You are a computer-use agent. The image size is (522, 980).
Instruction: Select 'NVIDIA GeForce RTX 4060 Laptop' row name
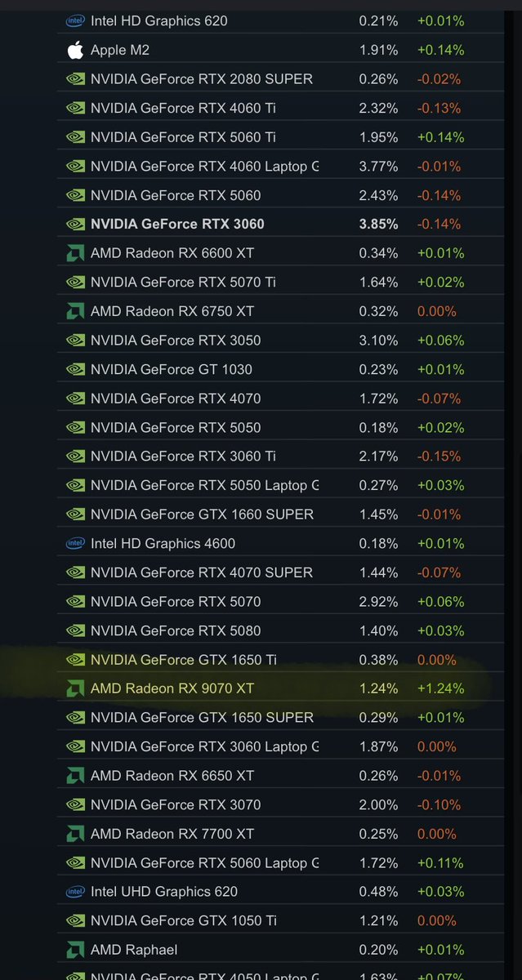(205, 167)
